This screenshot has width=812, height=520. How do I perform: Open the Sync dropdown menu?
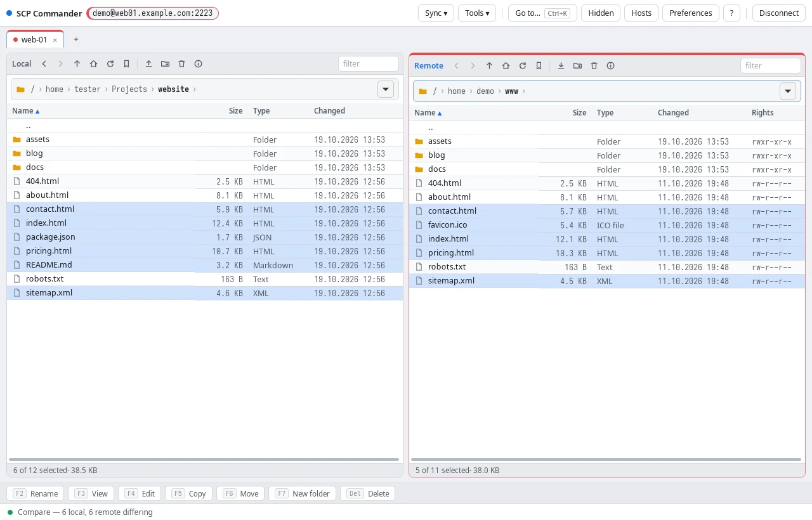[x=436, y=13]
